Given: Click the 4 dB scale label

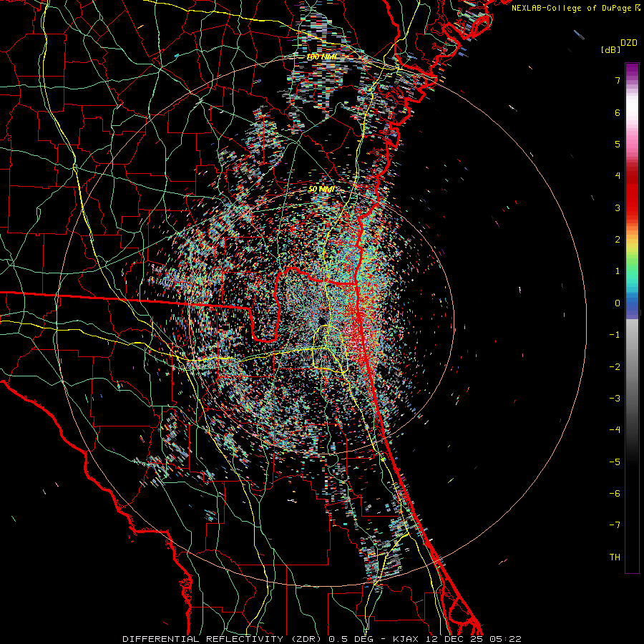Looking at the screenshot, I should tap(618, 176).
